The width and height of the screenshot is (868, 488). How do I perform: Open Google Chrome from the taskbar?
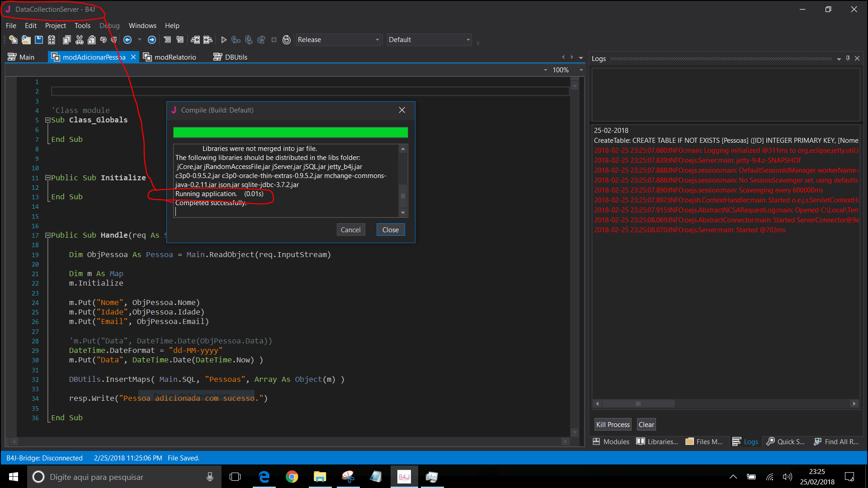pos(292,477)
